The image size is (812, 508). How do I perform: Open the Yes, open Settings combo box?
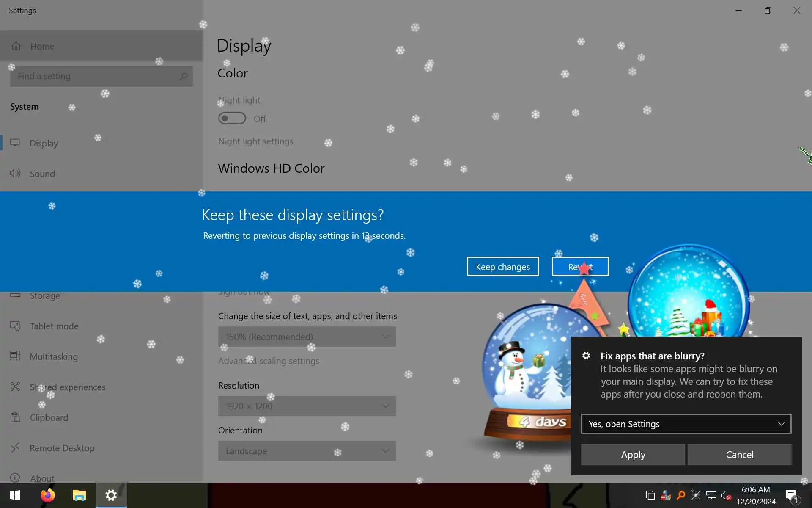coord(686,424)
